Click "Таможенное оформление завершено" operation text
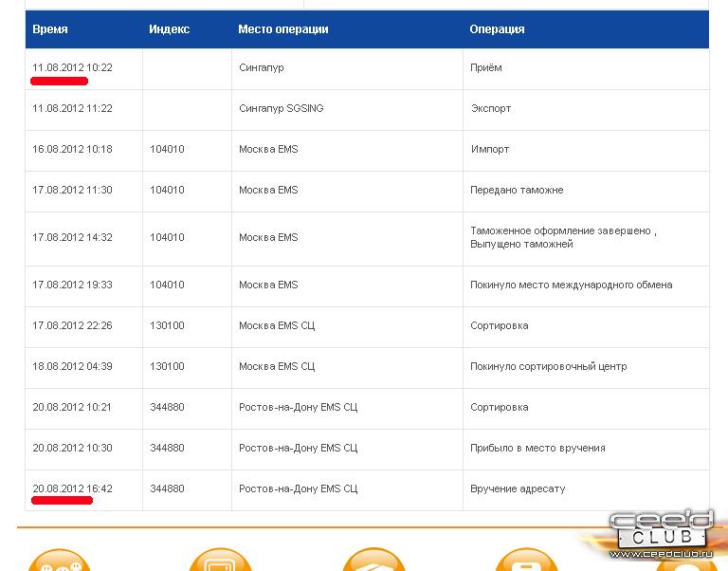This screenshot has width=728, height=571. [x=560, y=230]
